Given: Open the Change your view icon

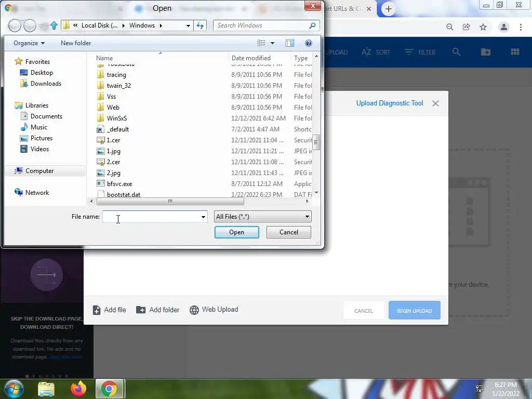Looking at the screenshot, I should click(261, 43).
